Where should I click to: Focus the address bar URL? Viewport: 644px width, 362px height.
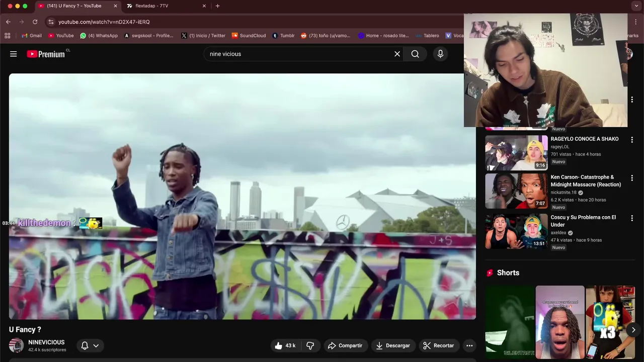[104, 22]
